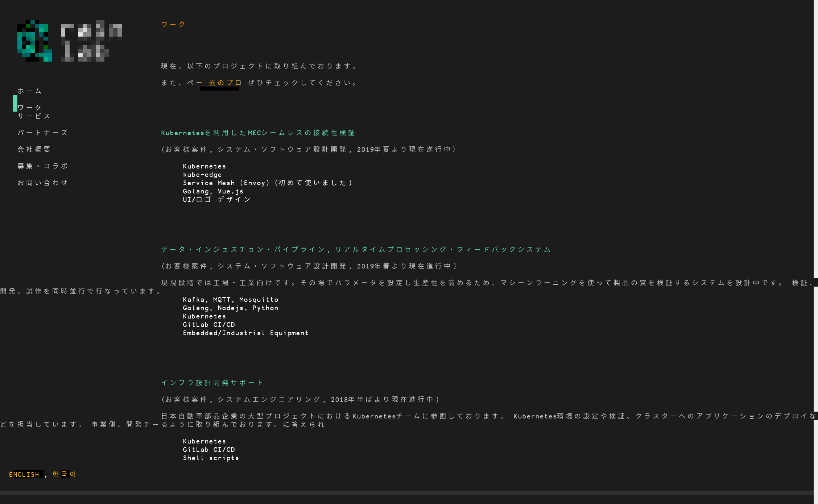Image resolution: width=818 pixels, height=504 pixels.
Task: Open 会社概要 page
Action: (34, 149)
